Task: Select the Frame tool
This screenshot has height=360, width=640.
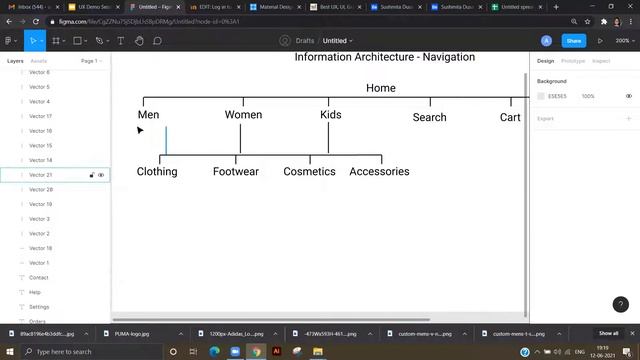Action: click(x=56, y=41)
